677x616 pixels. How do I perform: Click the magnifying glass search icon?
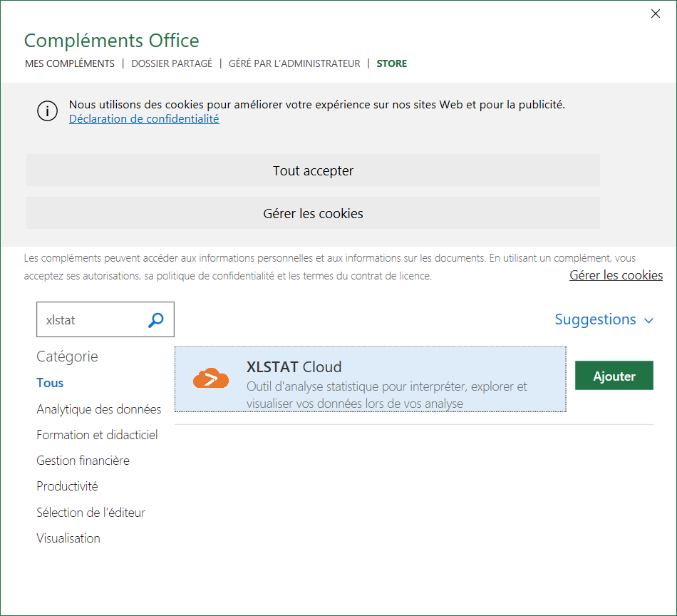(x=156, y=320)
